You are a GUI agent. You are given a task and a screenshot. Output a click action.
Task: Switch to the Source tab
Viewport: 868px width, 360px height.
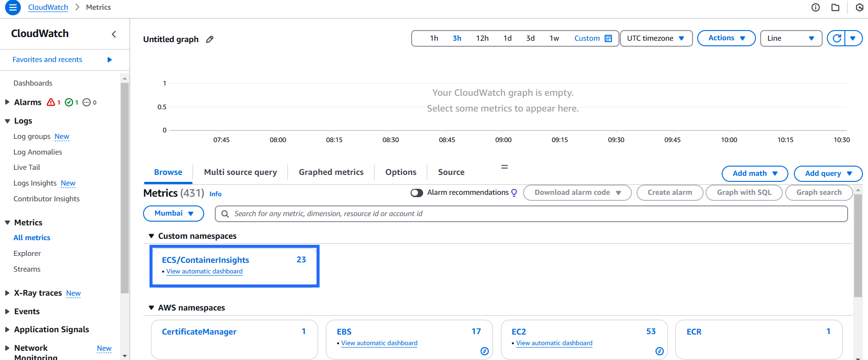pos(451,172)
